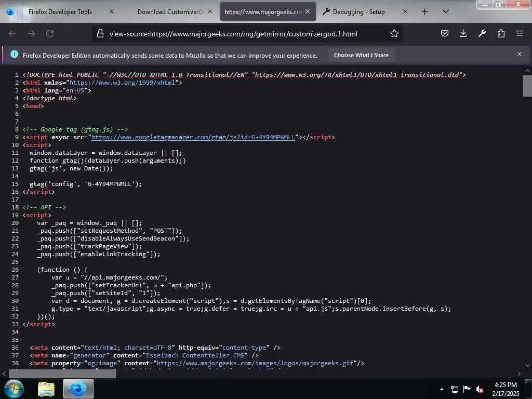The width and height of the screenshot is (532, 399).
Task: Switch to Download CustomizerGod tab
Action: 170,12
